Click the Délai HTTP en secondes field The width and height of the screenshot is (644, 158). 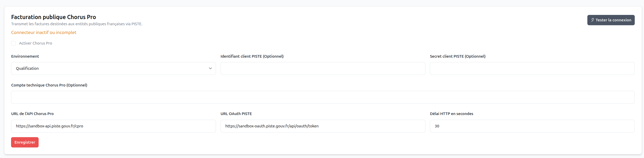tap(532, 126)
